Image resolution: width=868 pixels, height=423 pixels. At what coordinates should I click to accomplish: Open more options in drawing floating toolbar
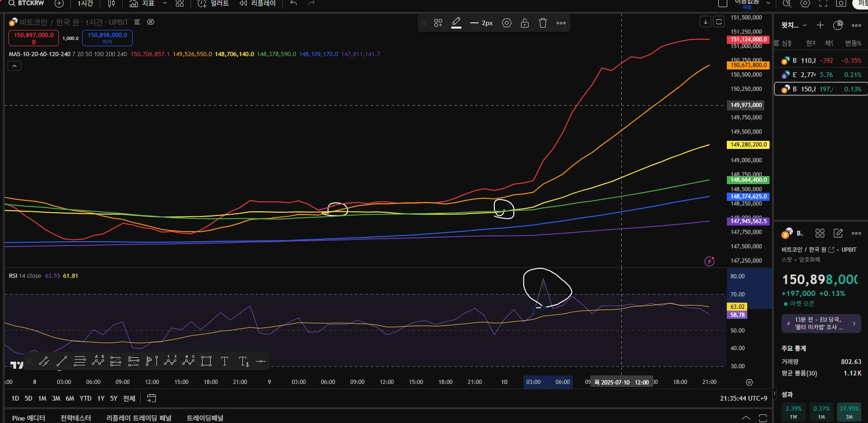(561, 23)
